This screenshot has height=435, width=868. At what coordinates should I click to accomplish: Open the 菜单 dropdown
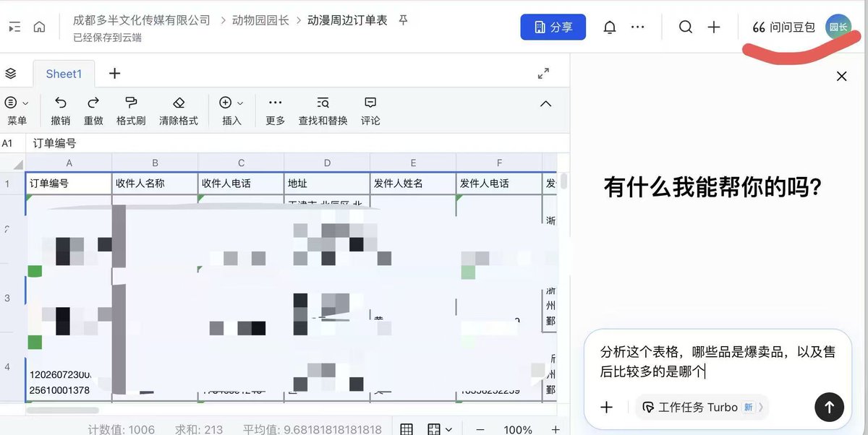pos(17,111)
